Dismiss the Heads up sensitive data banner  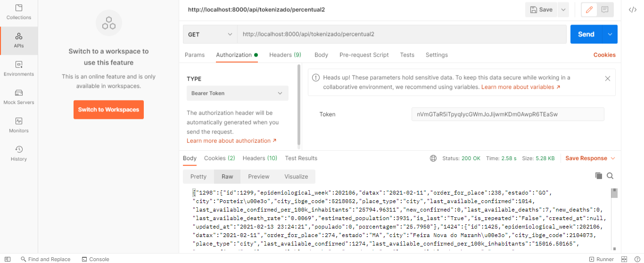click(x=608, y=78)
